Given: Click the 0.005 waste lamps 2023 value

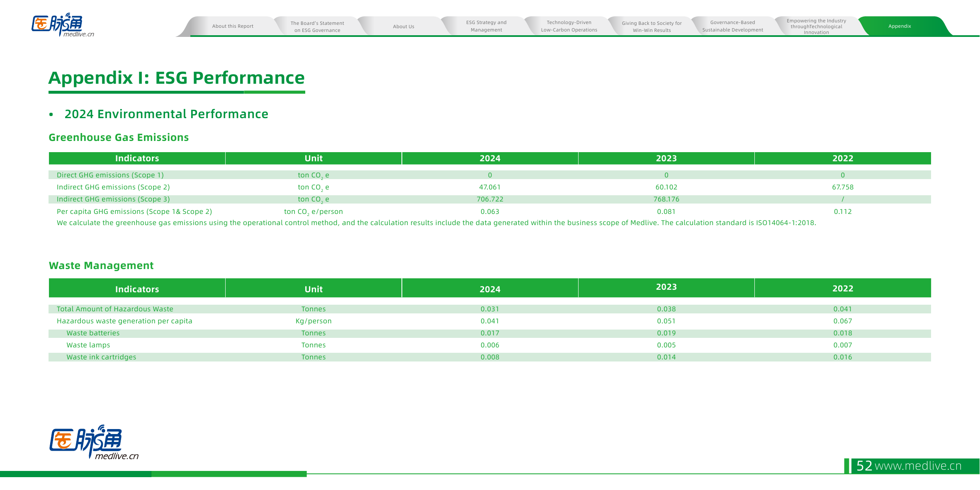Looking at the screenshot, I should (x=666, y=345).
